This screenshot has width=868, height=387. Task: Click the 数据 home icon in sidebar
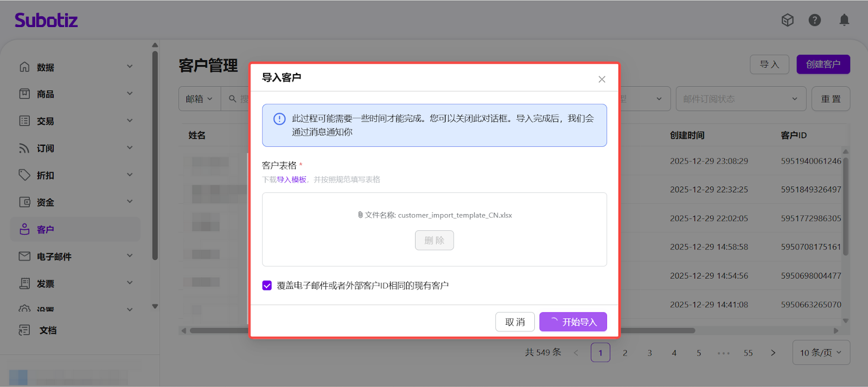pos(24,67)
